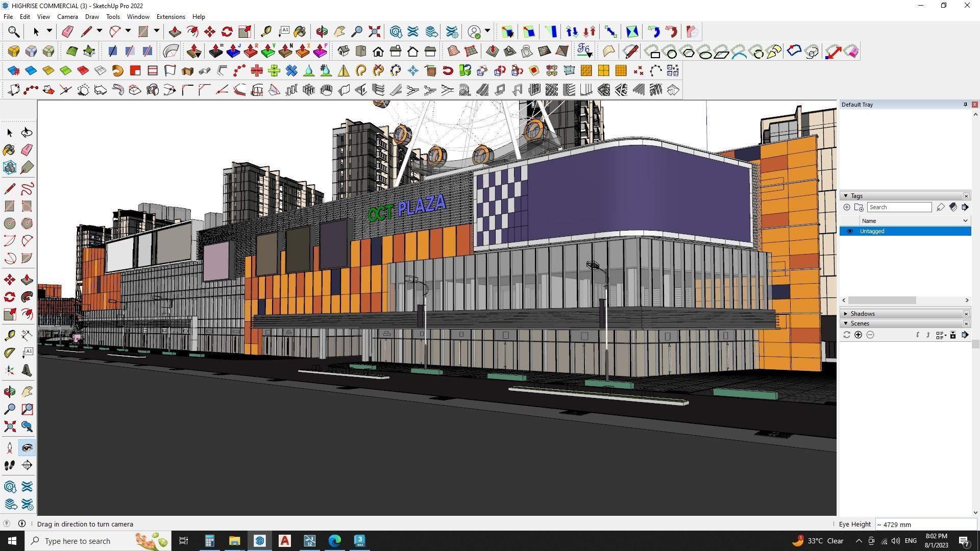The height and width of the screenshot is (551, 980).
Task: Open the Windows Start menu
Action: (12, 541)
